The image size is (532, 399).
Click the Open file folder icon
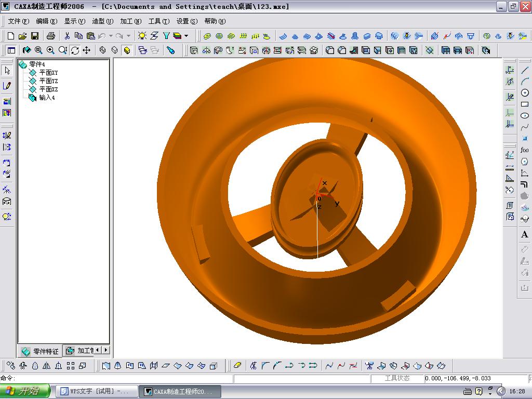[22, 36]
